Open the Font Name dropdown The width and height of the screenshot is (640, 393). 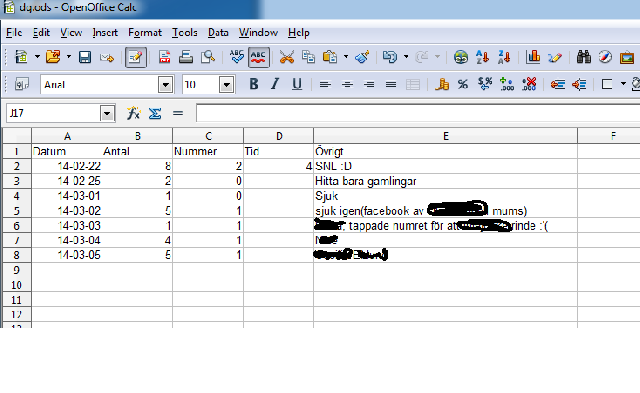[x=165, y=85]
